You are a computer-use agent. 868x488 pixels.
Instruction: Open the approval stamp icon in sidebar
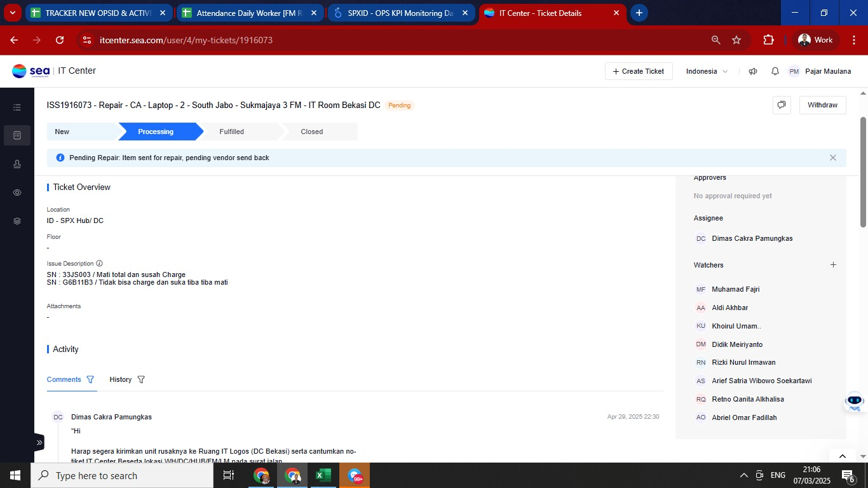tap(17, 164)
